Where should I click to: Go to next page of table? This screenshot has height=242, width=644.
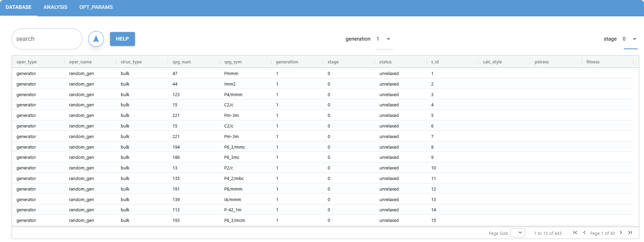pos(621,232)
